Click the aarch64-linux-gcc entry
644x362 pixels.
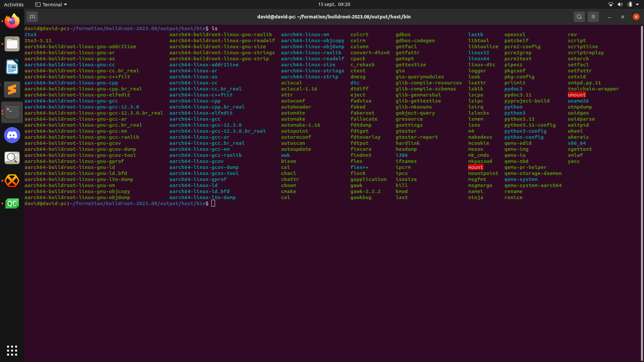(195, 119)
